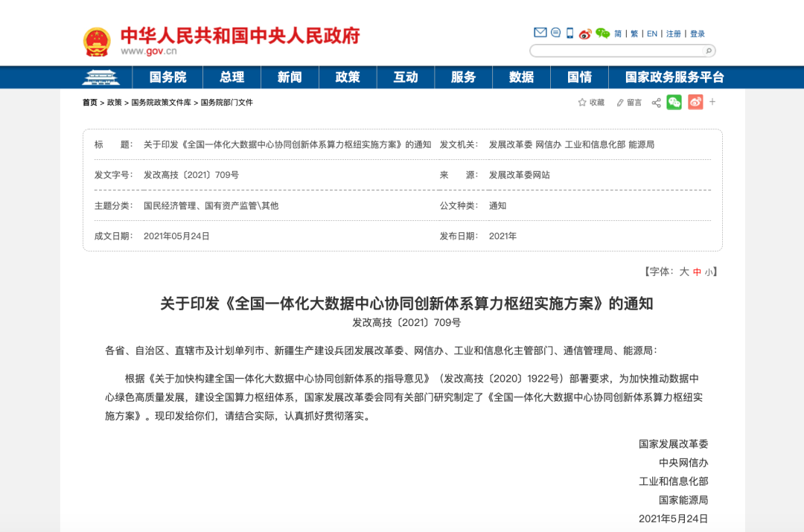This screenshot has height=532, width=804.
Task: Open the 服务 menu
Action: point(464,77)
